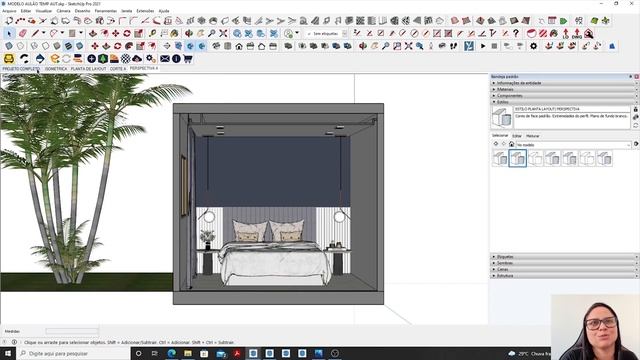This screenshot has width=640, height=360.
Task: Click Zoom Extents in second toolbar row
Action: pyautogui.click(x=223, y=33)
